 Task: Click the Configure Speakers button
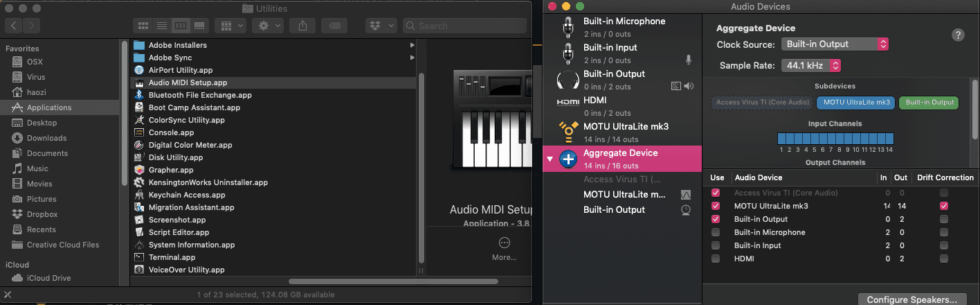pyautogui.click(x=912, y=299)
